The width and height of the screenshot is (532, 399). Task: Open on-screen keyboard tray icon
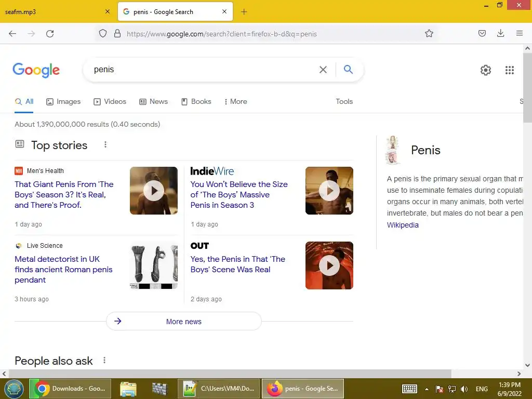tap(409, 389)
